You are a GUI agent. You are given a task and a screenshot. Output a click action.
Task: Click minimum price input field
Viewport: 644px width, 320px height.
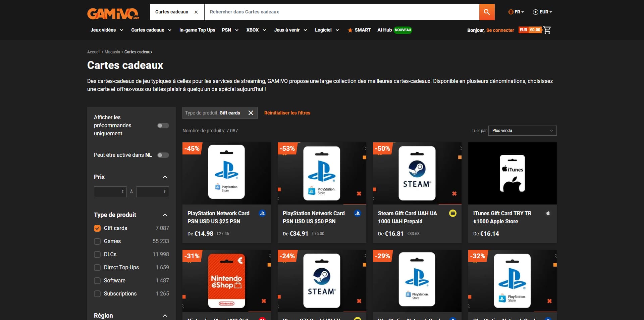pos(110,192)
